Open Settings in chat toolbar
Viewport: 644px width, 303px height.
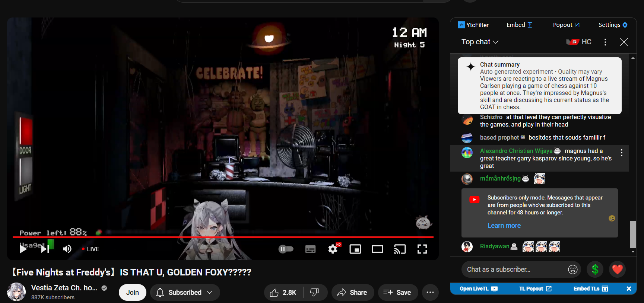(x=613, y=25)
